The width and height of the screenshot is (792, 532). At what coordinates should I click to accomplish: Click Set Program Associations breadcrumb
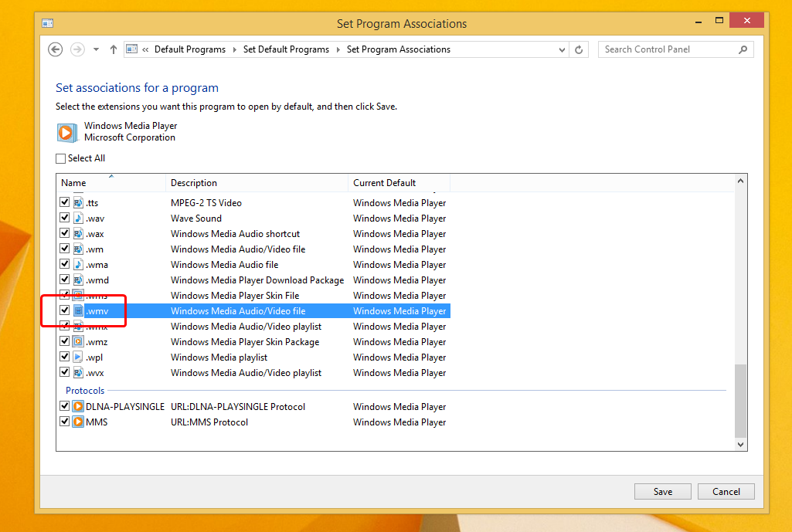[399, 49]
